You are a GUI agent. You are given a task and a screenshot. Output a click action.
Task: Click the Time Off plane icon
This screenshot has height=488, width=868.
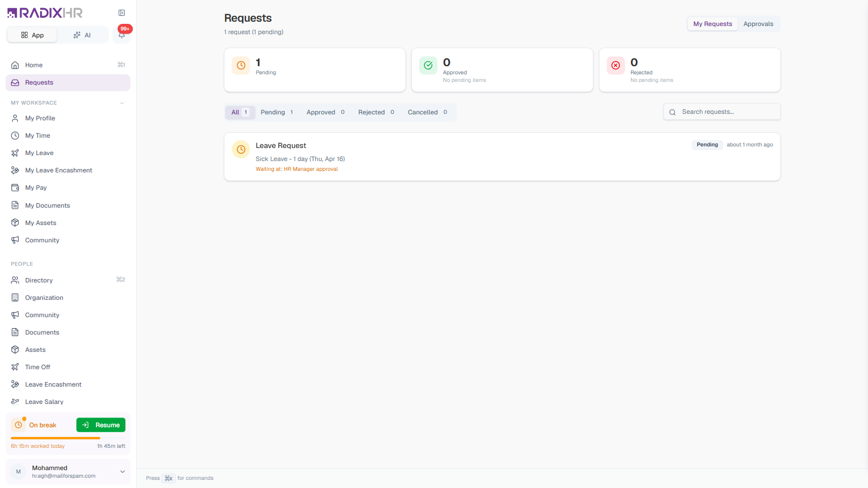pyautogui.click(x=15, y=367)
